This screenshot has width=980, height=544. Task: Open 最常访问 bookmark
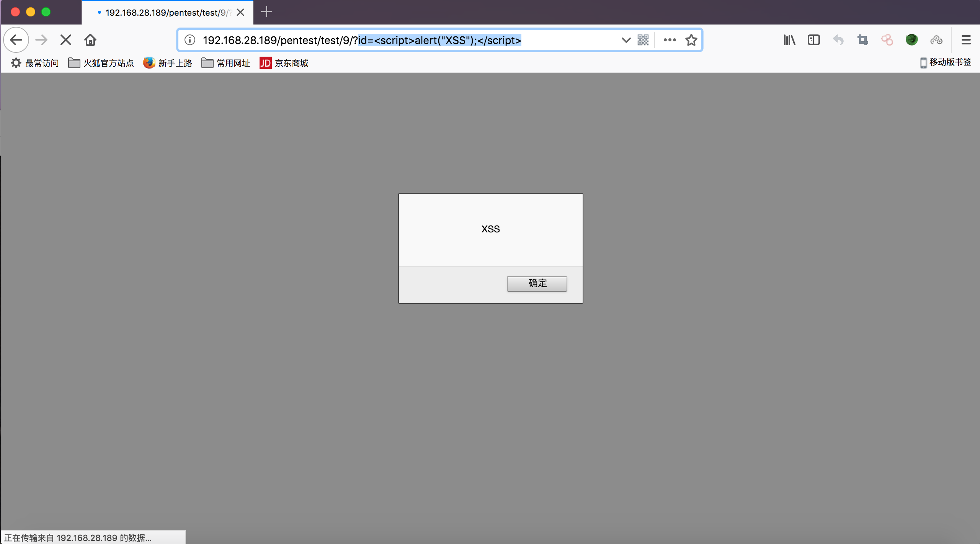[35, 63]
